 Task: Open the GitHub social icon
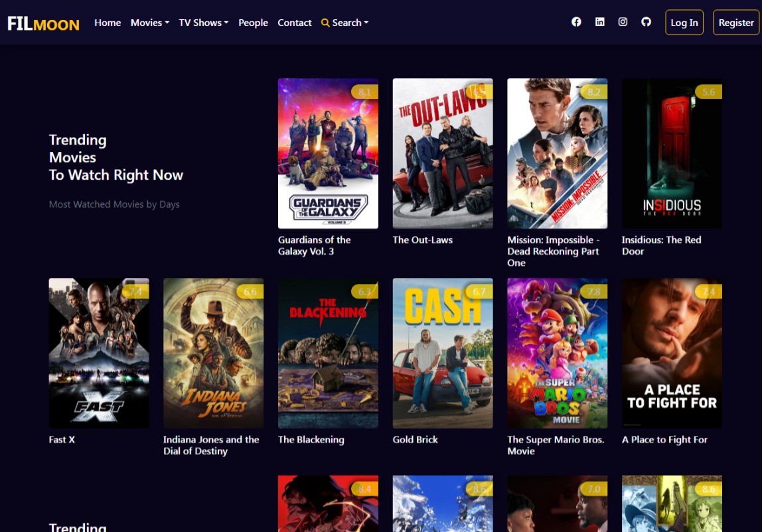[646, 22]
